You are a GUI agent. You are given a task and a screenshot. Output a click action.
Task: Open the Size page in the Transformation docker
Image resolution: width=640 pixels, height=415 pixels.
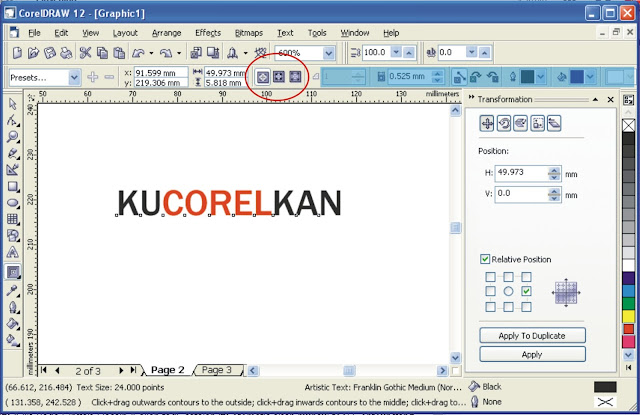[537, 123]
